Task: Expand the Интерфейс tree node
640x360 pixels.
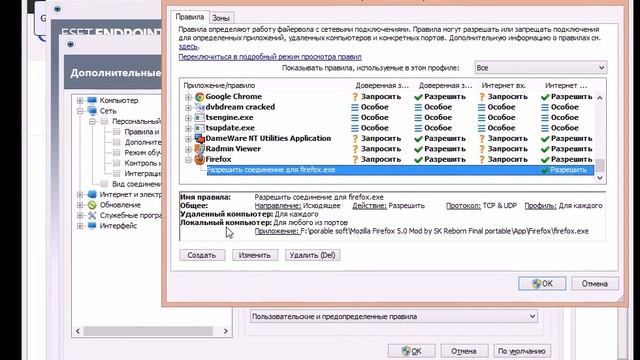Action: point(80,226)
